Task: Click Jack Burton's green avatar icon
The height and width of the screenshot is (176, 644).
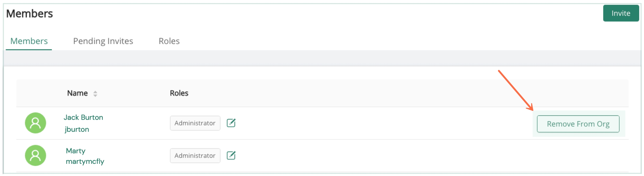Action: pos(35,123)
